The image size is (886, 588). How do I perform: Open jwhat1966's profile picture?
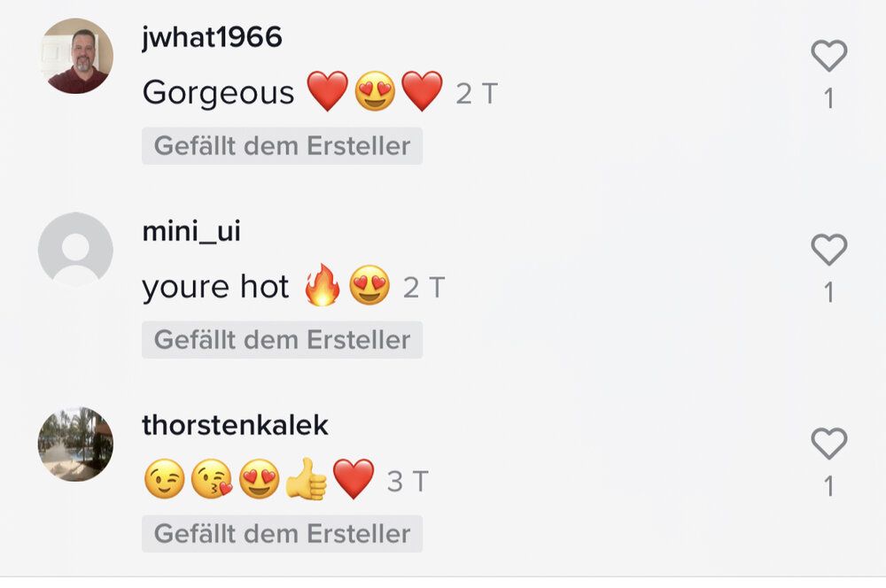(75, 56)
